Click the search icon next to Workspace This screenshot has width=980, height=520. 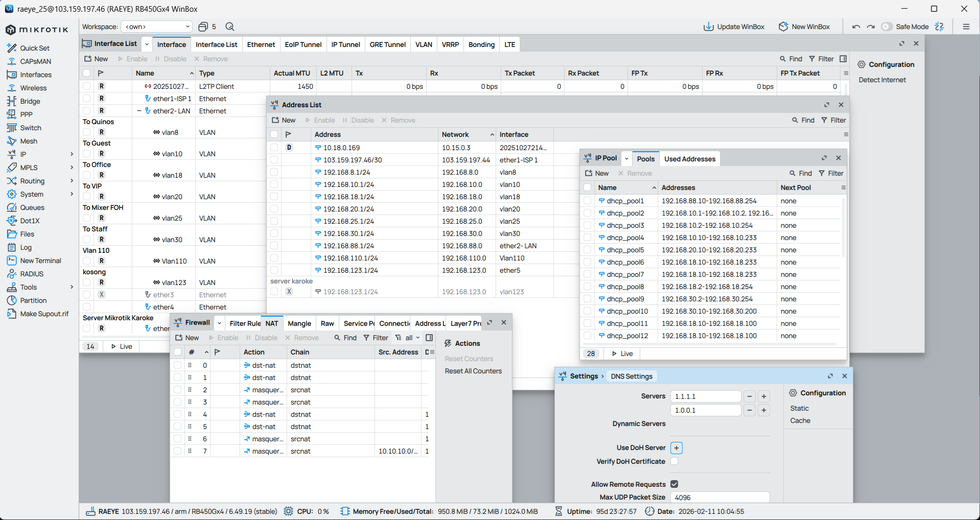230,27
